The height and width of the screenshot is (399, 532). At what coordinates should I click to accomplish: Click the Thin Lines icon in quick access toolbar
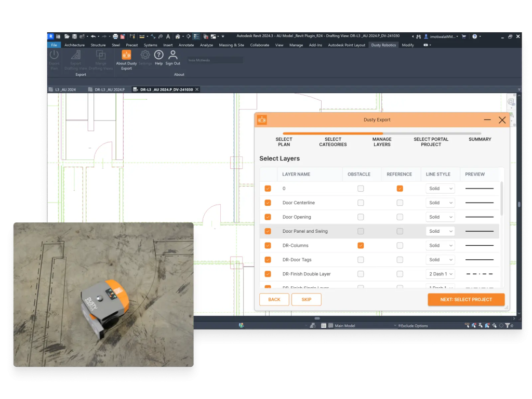196,36
